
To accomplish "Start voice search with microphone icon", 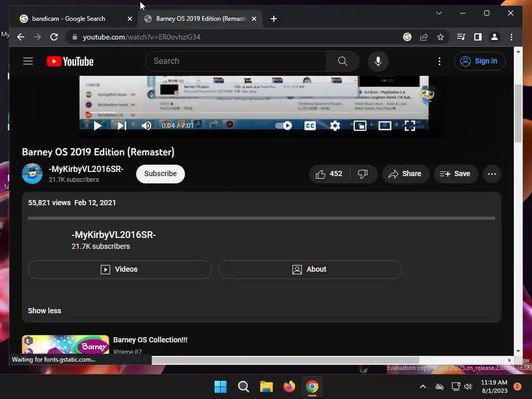I will tap(378, 61).
